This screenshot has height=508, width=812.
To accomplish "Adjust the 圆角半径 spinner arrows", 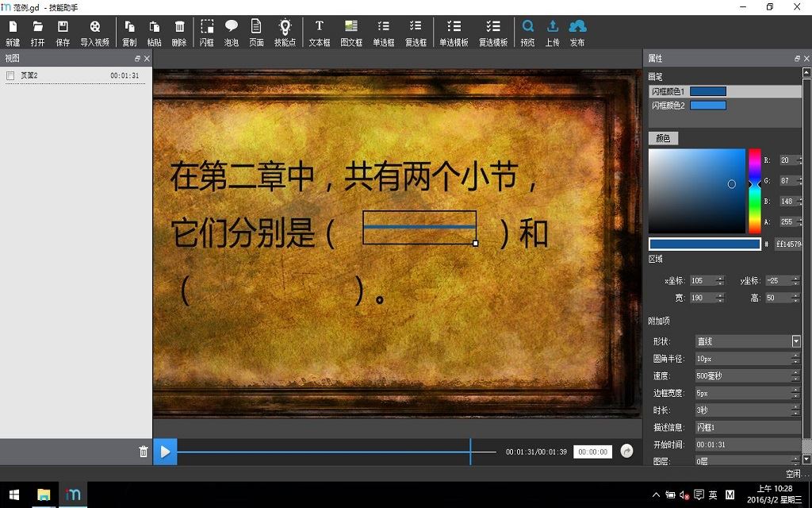I will (x=796, y=358).
